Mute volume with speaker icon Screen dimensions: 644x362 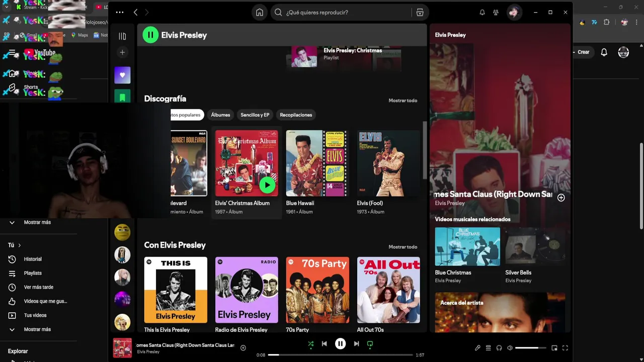coord(510,348)
